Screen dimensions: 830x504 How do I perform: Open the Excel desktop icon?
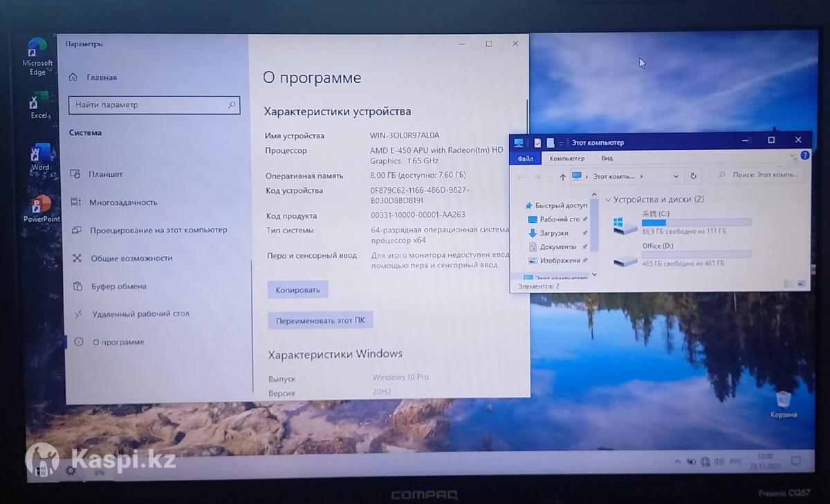pos(38,104)
